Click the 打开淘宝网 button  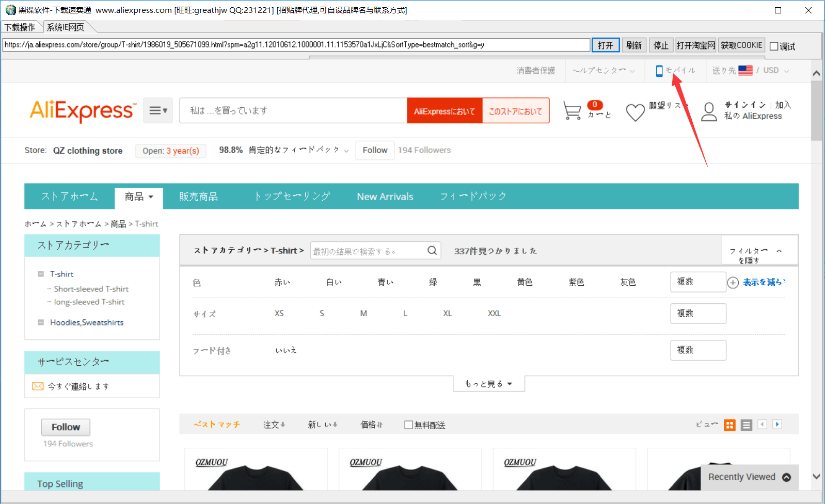695,45
